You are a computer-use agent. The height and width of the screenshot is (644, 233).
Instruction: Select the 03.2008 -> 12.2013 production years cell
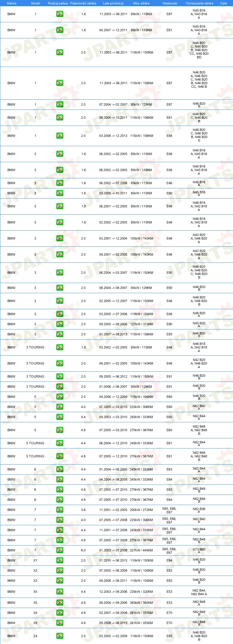coord(113,136)
